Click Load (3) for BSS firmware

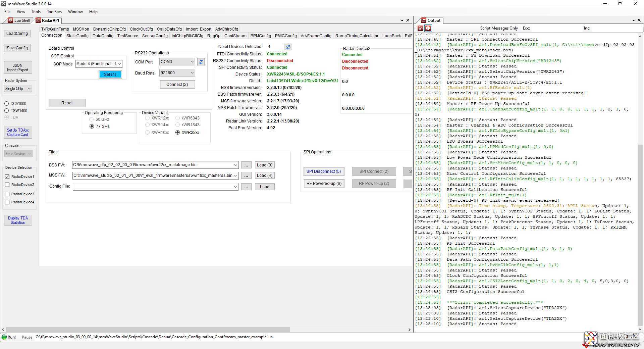265,165
